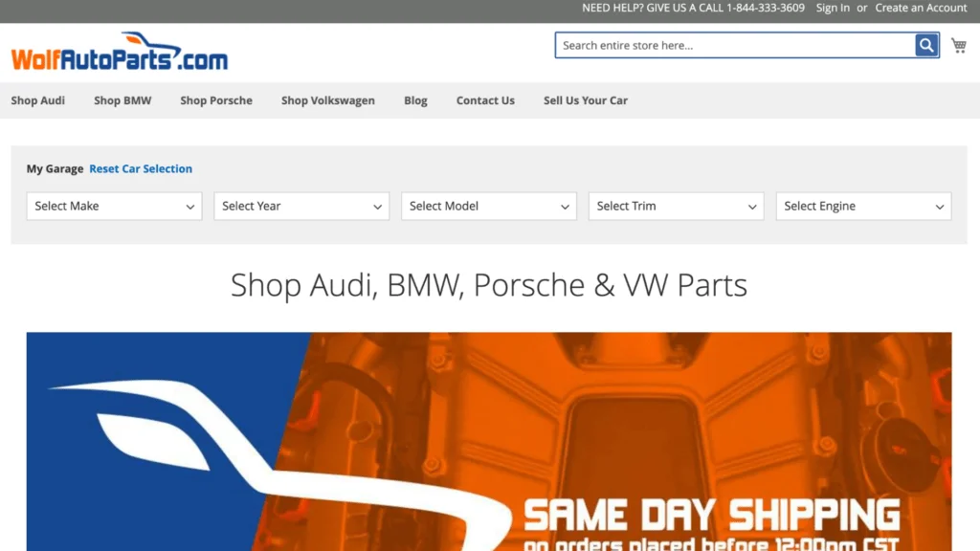The height and width of the screenshot is (551, 980).
Task: Open the shopping cart icon
Action: click(x=959, y=45)
